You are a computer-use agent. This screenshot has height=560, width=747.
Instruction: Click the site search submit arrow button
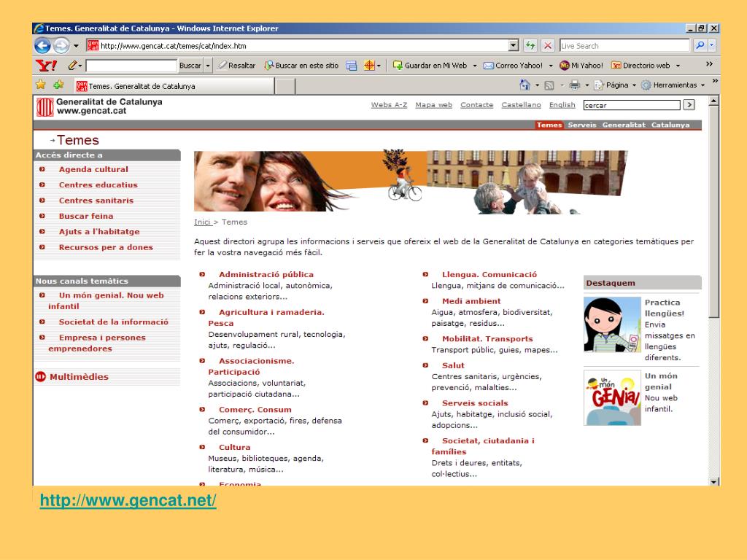pos(689,105)
